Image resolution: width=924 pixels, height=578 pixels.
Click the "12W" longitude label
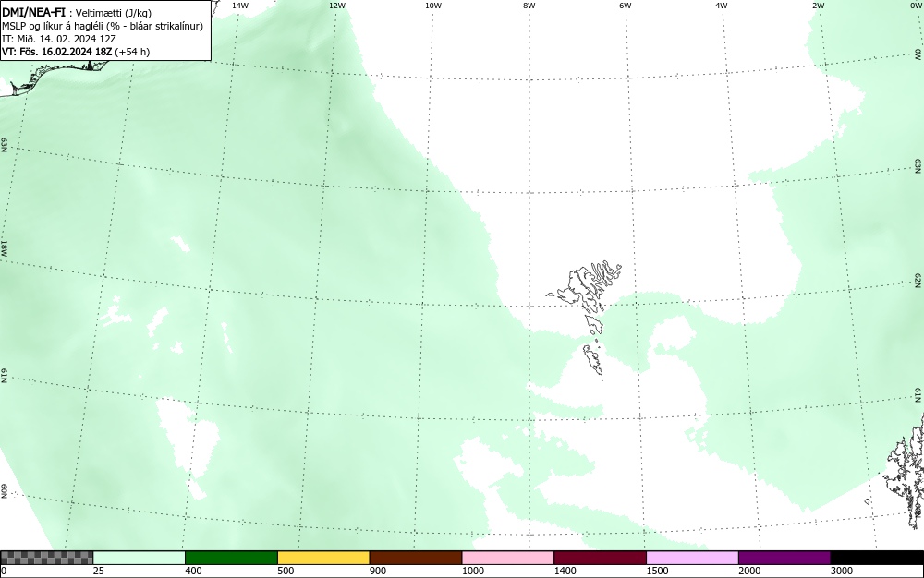coord(337,6)
